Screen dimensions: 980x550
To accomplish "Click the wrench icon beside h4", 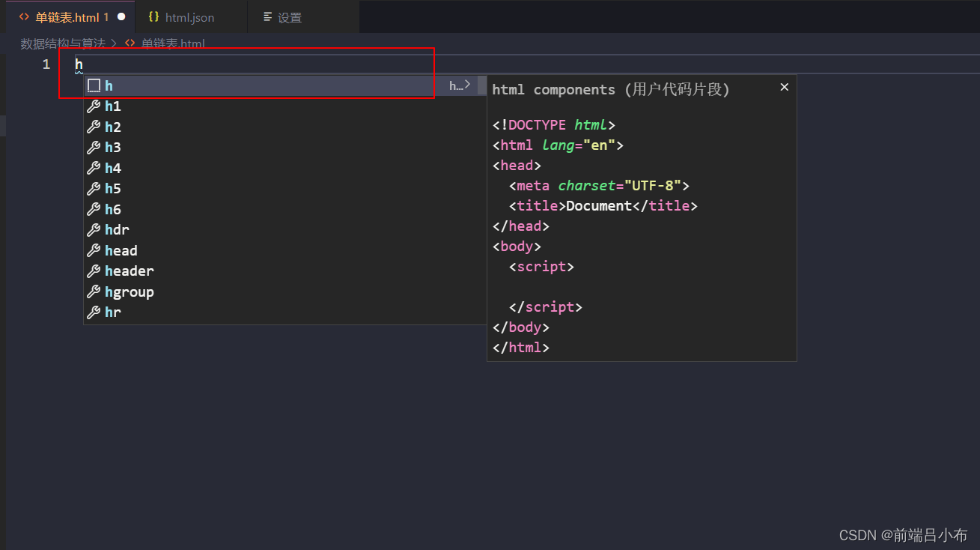I will (94, 168).
